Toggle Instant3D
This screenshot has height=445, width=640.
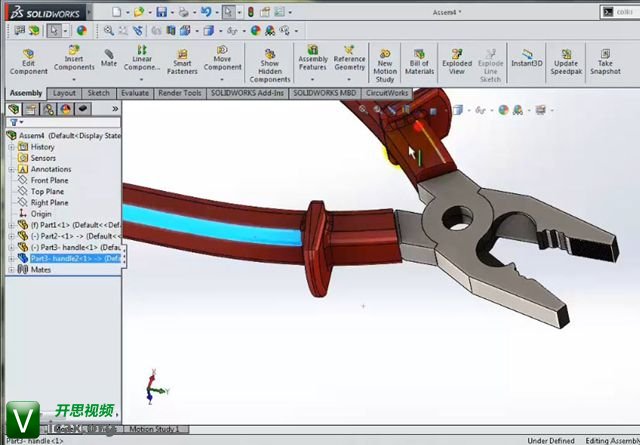pos(527,58)
